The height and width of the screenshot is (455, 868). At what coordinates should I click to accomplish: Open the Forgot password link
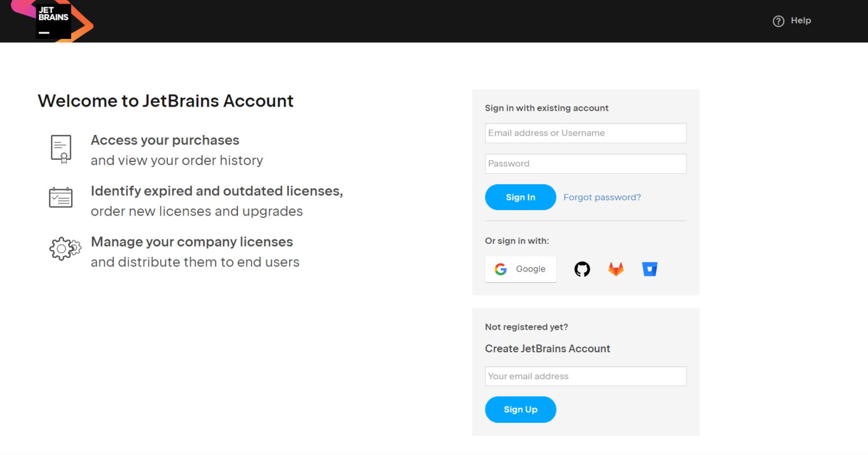point(602,197)
